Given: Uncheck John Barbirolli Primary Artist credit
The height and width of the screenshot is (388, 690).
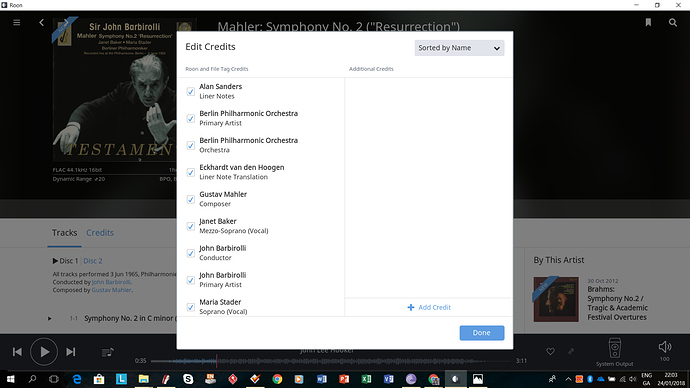Looking at the screenshot, I should tap(191, 280).
